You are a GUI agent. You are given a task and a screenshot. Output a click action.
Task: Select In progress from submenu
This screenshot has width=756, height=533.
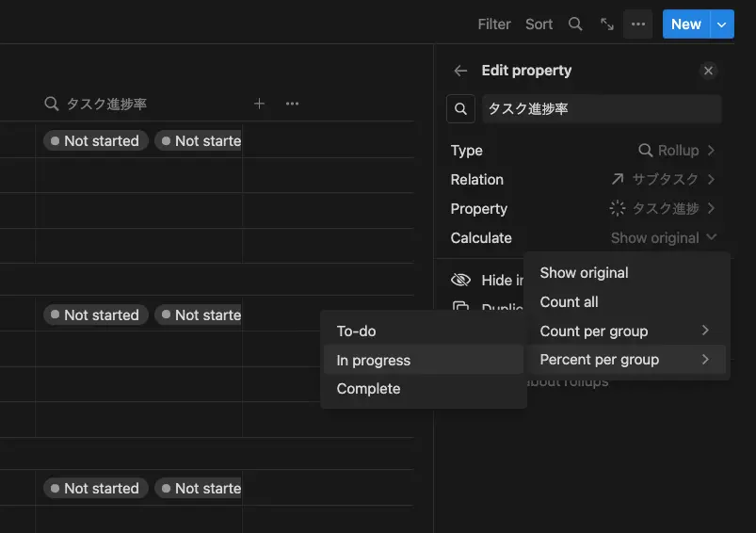pos(374,360)
